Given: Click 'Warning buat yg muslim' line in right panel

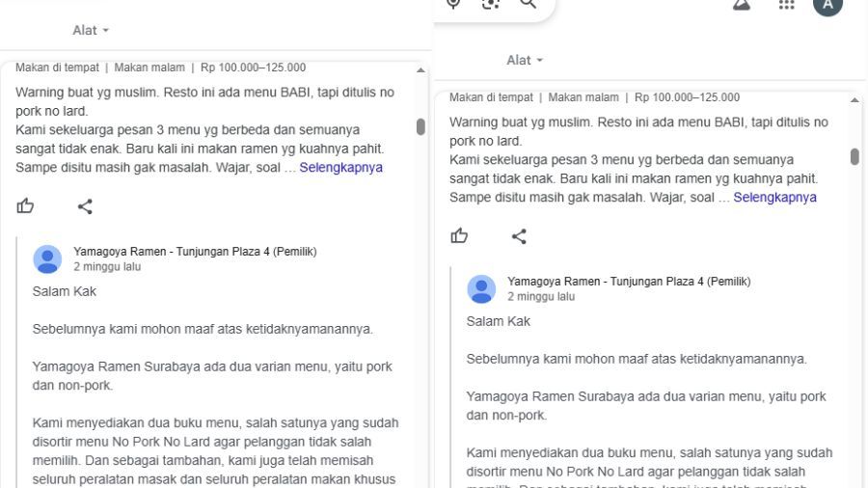Looking at the screenshot, I should (638, 122).
